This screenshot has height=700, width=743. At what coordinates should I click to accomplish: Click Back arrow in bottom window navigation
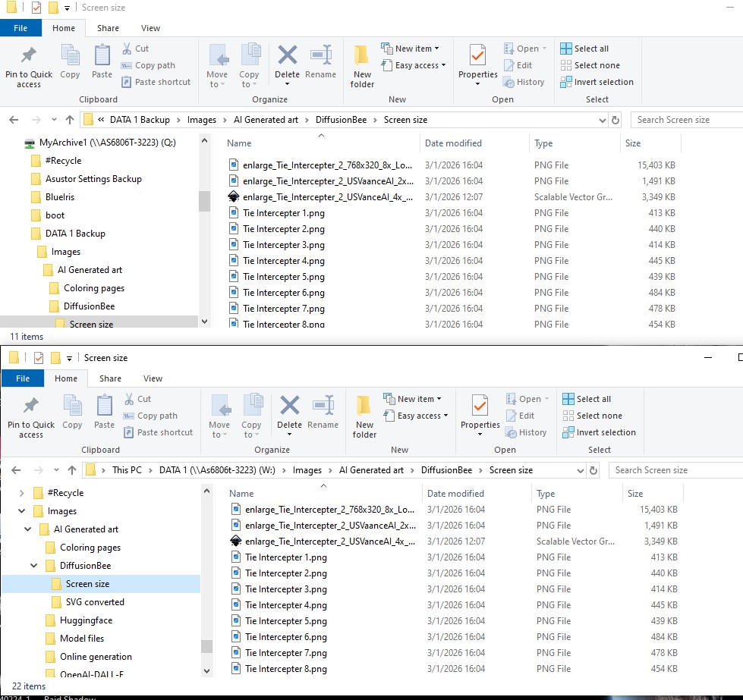point(16,470)
